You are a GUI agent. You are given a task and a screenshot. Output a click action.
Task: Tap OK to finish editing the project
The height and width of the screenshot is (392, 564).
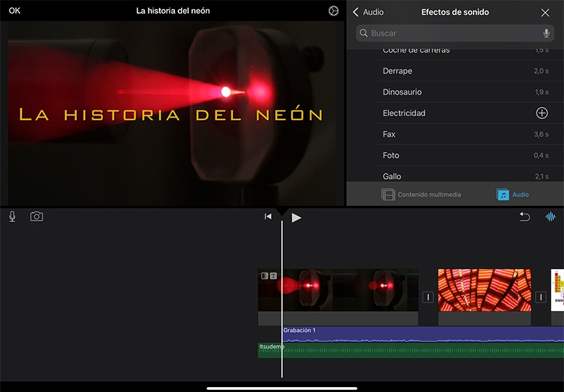click(15, 11)
